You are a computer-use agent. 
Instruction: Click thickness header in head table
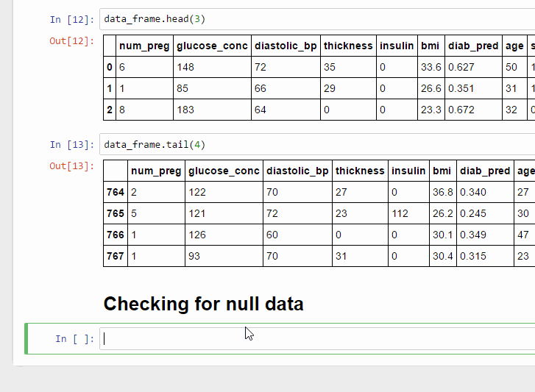click(x=348, y=46)
